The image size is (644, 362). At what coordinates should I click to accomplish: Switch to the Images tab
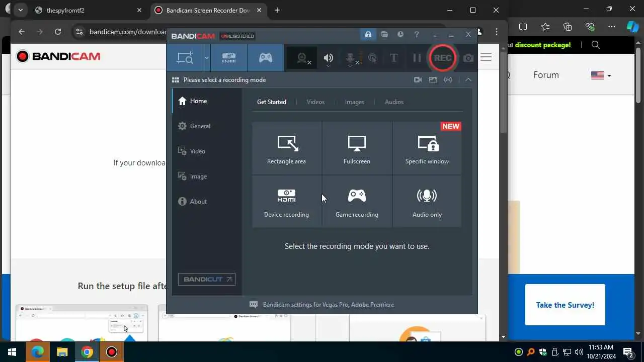pyautogui.click(x=355, y=102)
